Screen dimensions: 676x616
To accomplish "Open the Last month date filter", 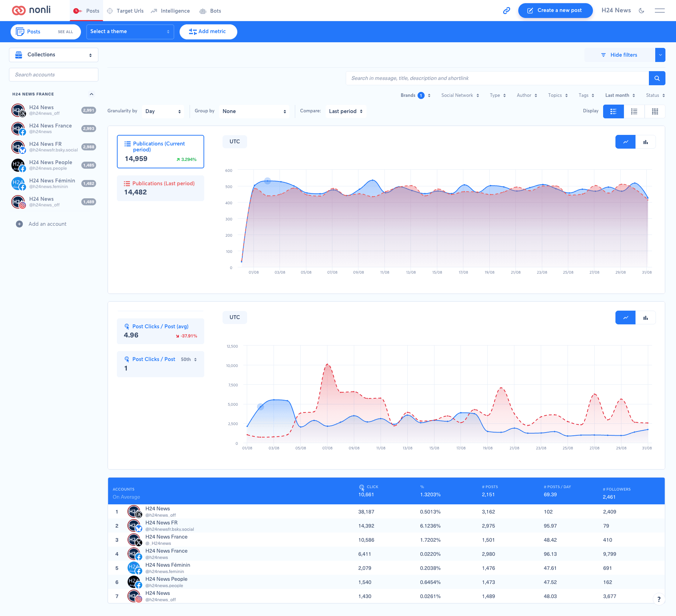I will point(620,95).
